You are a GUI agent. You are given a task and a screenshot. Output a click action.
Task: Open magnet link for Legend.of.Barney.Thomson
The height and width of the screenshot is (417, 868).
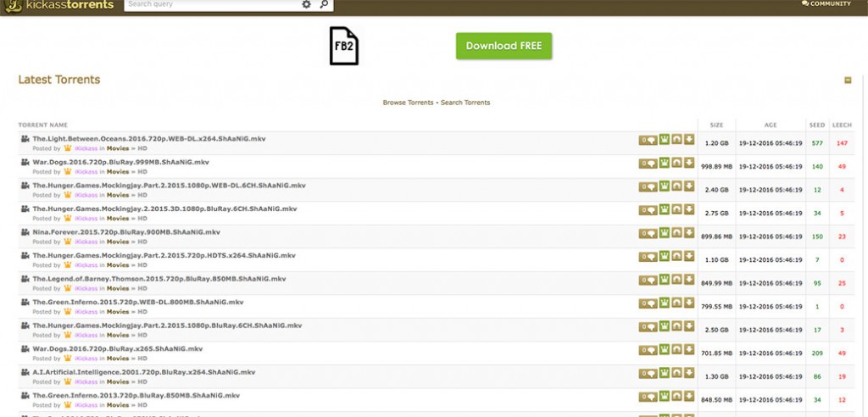[x=676, y=279]
